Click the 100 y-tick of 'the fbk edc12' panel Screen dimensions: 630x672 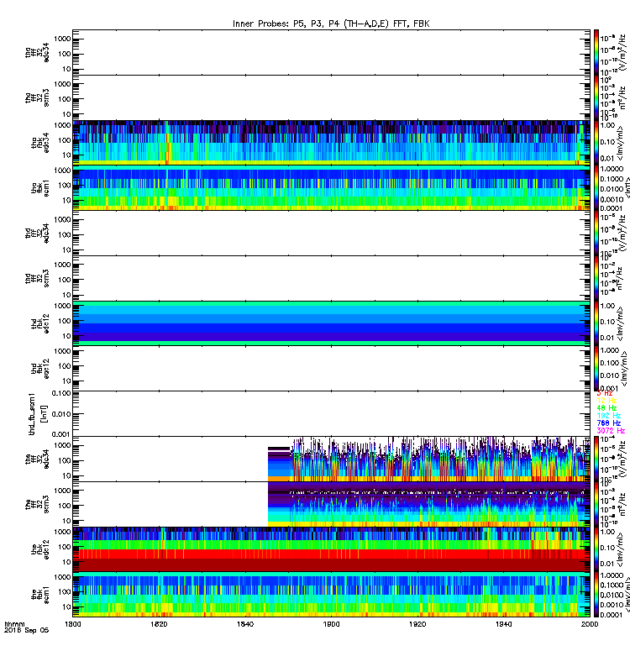point(65,547)
